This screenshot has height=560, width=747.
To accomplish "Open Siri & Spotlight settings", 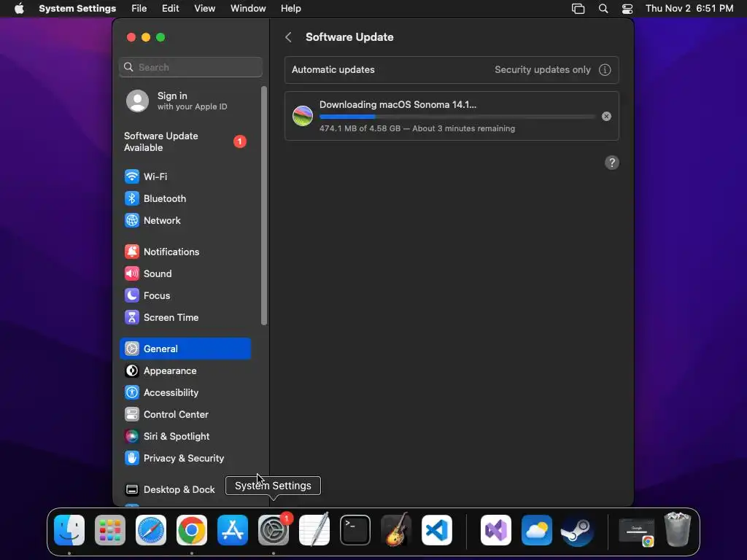I will click(185, 436).
